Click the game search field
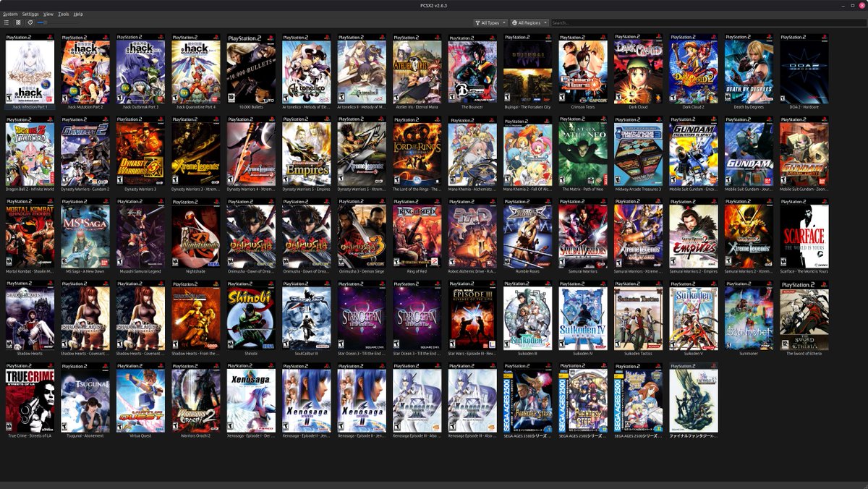Screen dimensions: 868x489 tap(707, 22)
